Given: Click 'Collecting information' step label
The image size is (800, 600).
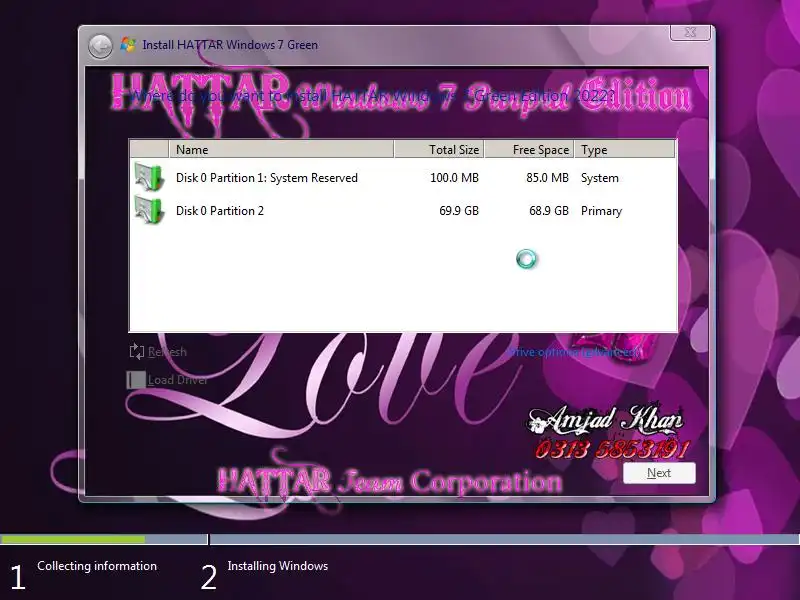Looking at the screenshot, I should pyautogui.click(x=97, y=566).
